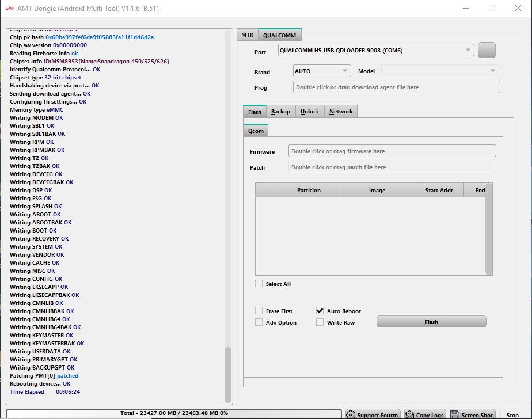Click the Firmware file input field
This screenshot has width=532, height=419.
click(392, 151)
